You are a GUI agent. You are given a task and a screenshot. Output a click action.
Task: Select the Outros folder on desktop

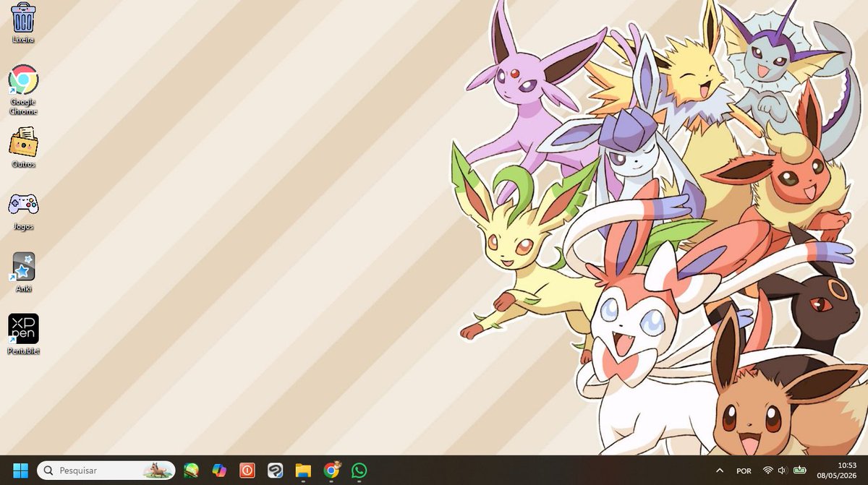click(x=23, y=147)
